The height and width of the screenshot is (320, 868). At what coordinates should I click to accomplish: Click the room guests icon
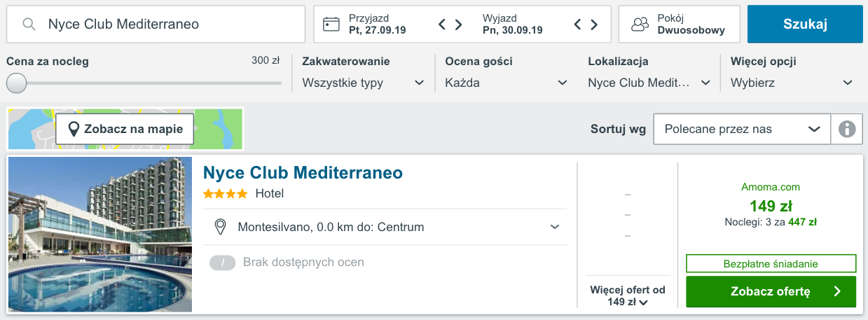(640, 25)
